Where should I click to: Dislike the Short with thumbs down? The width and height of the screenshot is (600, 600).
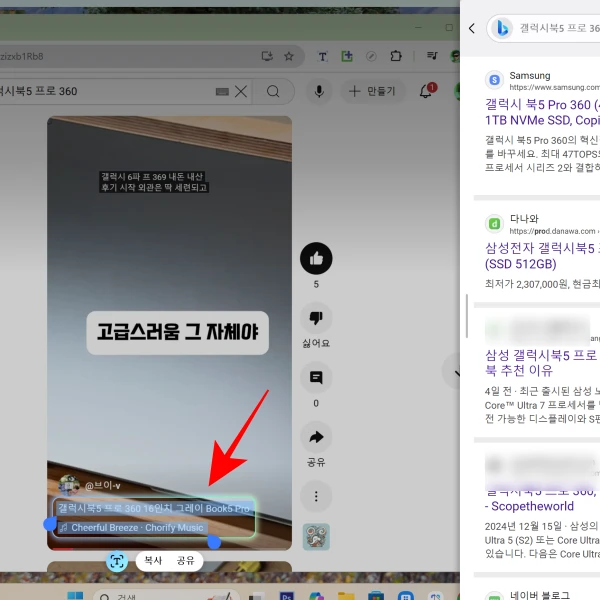316,318
